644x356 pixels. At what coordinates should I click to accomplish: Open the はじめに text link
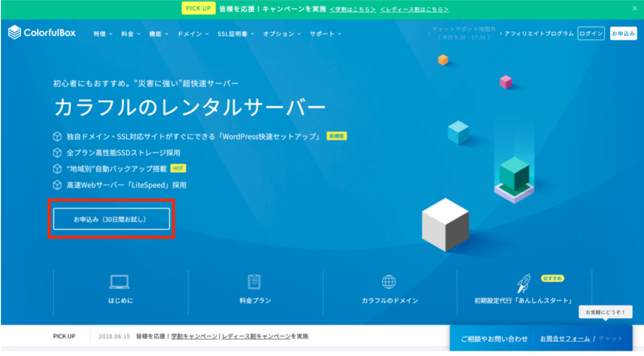click(x=121, y=301)
